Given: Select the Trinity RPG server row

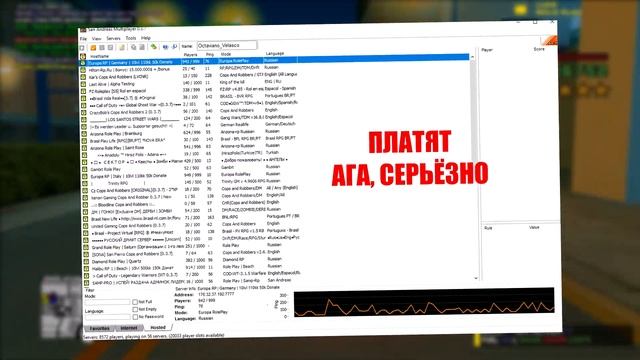Looking at the screenshot, I should [118, 183].
